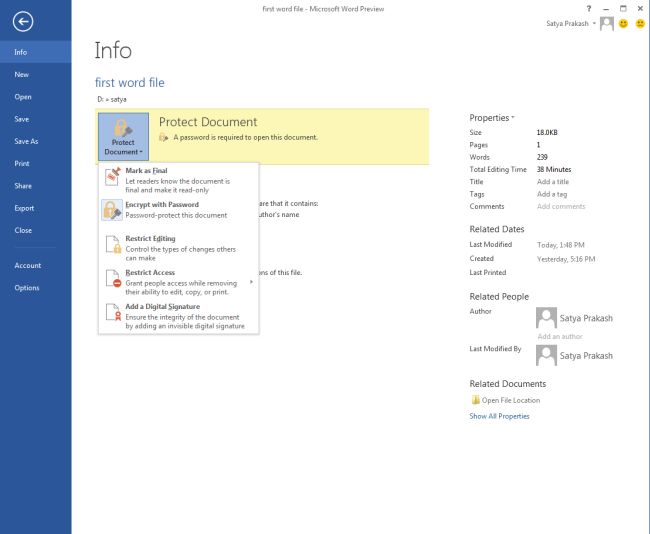Screen dimensions: 650x534
Task: Click author name Satya Prakash
Action: pyautogui.click(x=586, y=318)
